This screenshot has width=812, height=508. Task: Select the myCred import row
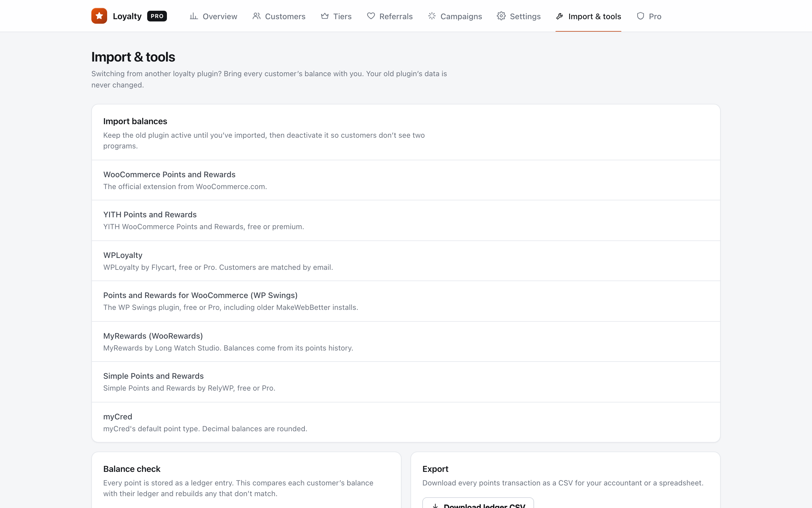406,422
